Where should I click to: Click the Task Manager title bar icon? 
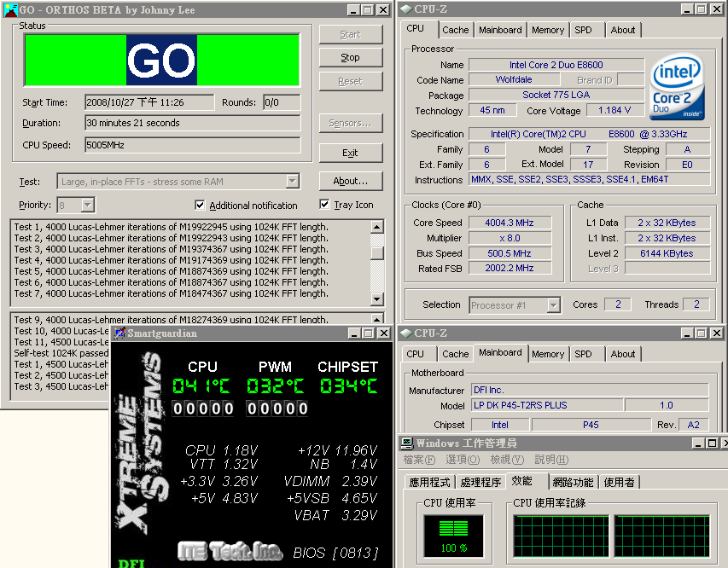407,443
